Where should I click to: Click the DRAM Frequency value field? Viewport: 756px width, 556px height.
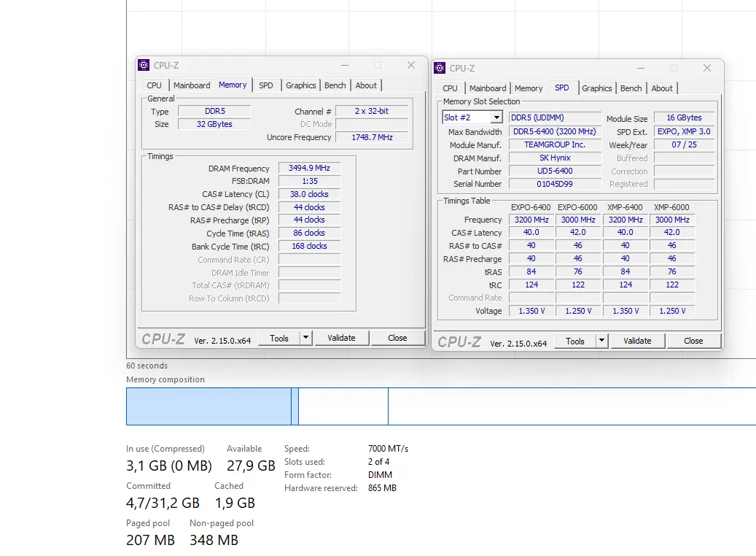(x=309, y=169)
